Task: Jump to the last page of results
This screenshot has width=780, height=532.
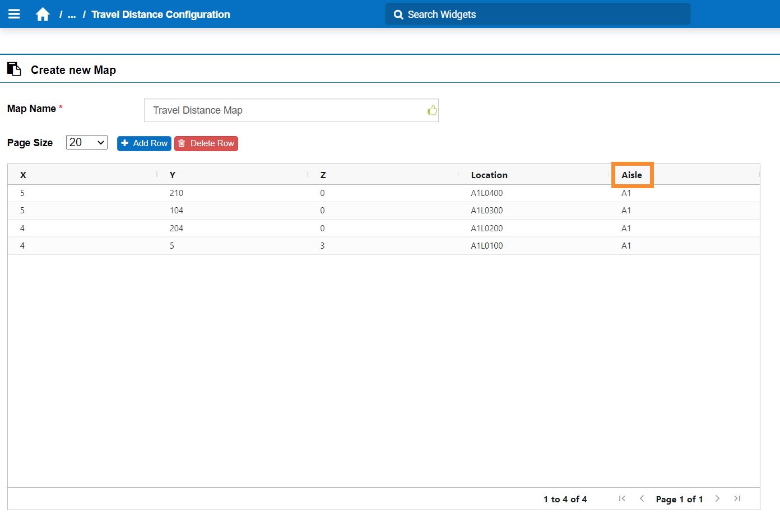Action: (737, 498)
